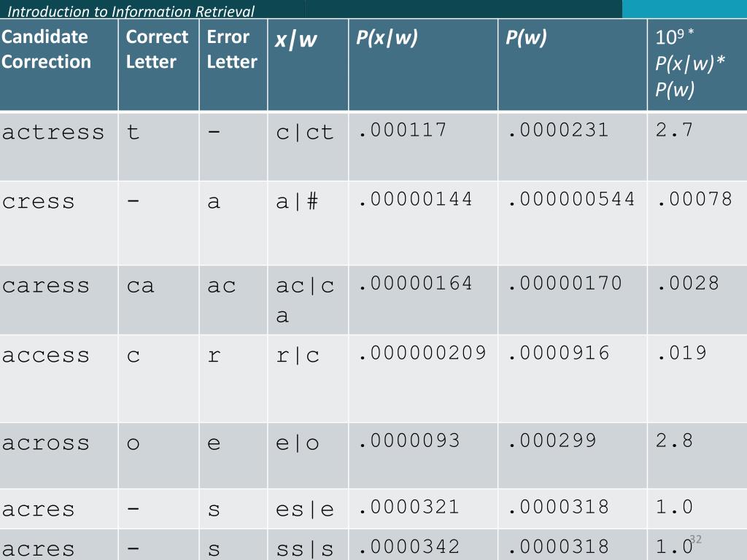Click the result '2.7'
The width and height of the screenshot is (747, 560).
pos(673,130)
